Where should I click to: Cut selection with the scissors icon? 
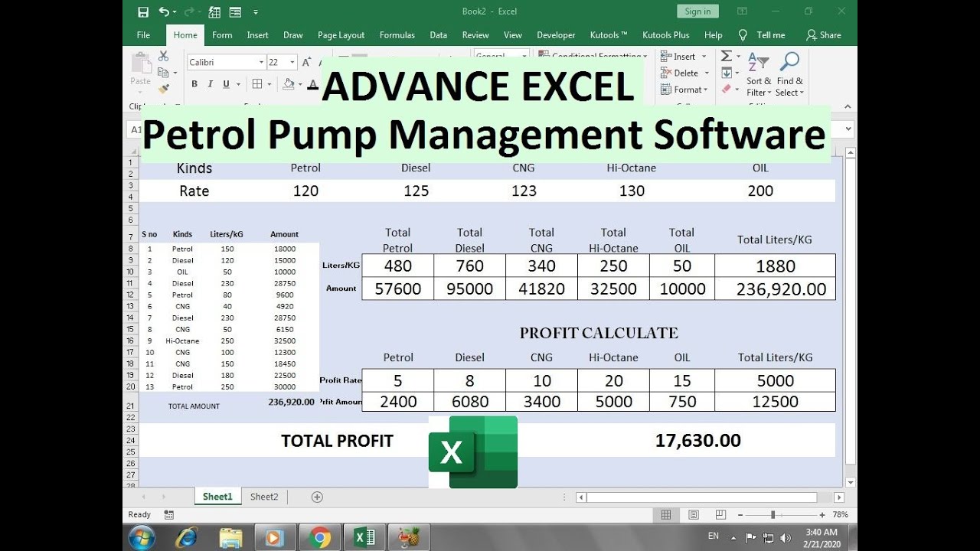click(163, 56)
